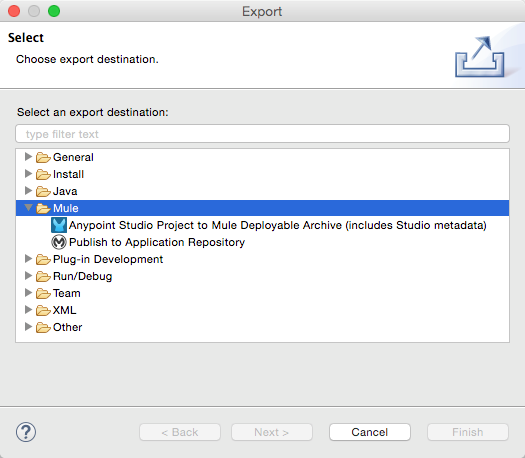Click the < Back button
525x458 pixels.
pyautogui.click(x=180, y=432)
